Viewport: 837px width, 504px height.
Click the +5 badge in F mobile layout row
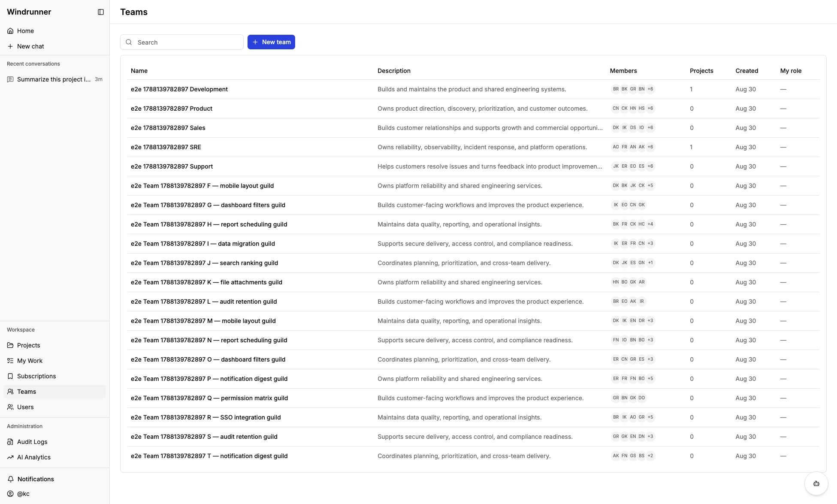click(x=650, y=186)
